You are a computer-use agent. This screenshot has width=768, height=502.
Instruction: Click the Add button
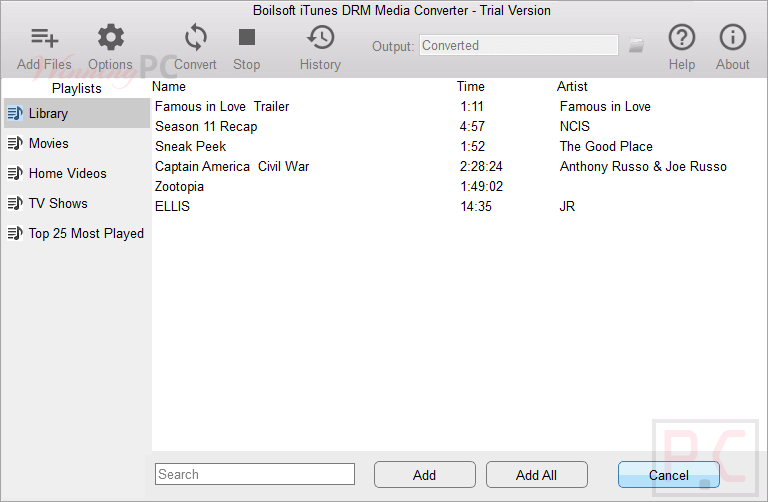pos(425,475)
